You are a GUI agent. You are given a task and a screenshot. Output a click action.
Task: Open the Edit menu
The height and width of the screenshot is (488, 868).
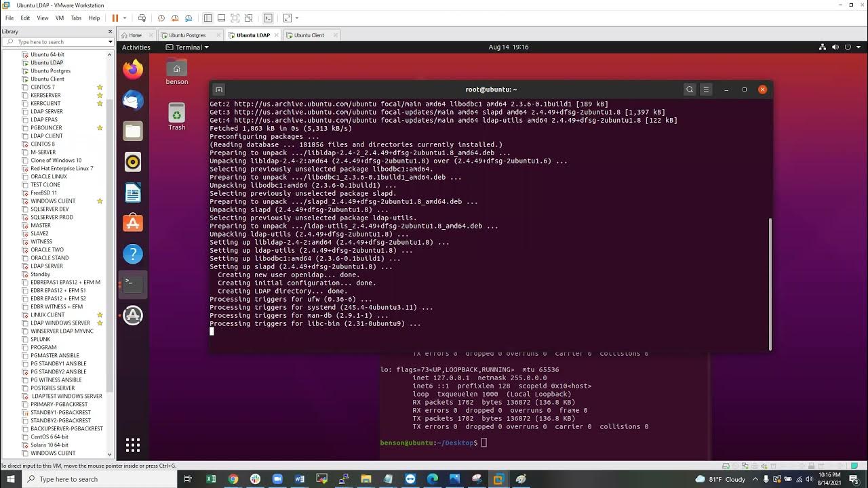coord(25,18)
